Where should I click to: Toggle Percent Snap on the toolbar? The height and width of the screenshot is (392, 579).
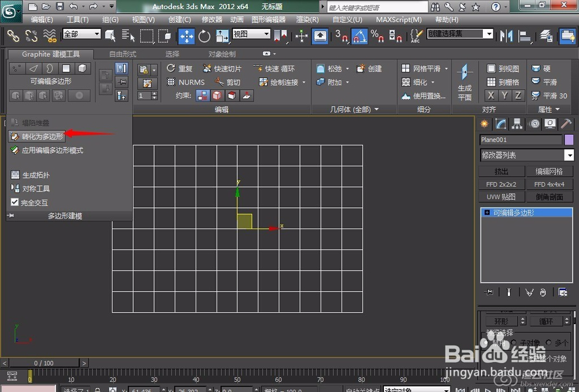377,36
